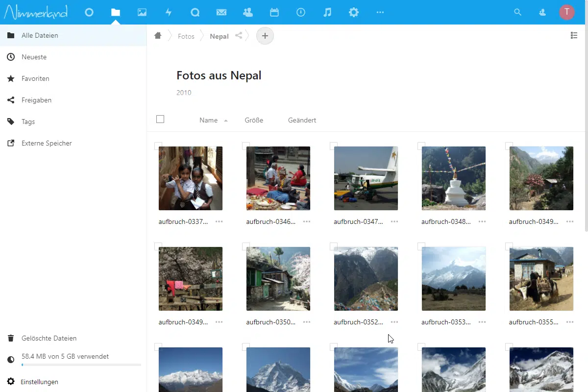The width and height of the screenshot is (588, 392).
Task: Expand the more apps ellipsis in top bar
Action: coord(380,12)
